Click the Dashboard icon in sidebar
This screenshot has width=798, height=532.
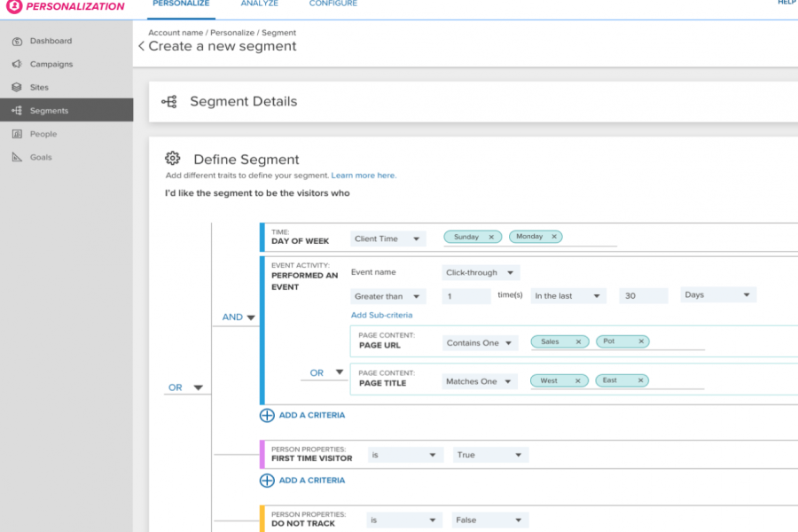pyautogui.click(x=17, y=41)
